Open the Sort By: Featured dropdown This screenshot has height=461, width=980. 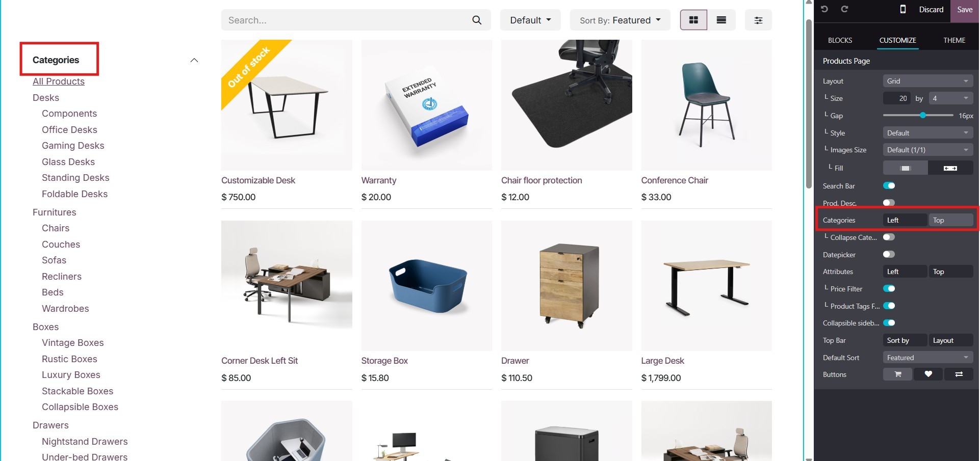620,20
